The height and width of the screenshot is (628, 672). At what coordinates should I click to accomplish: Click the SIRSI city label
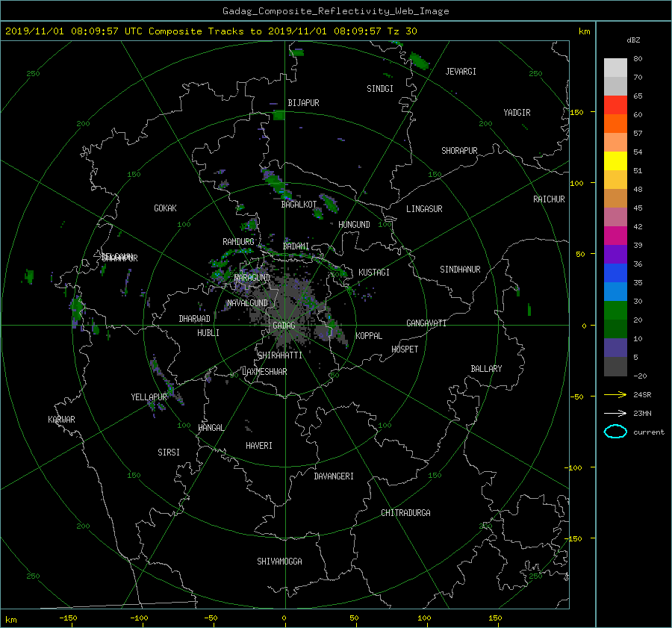point(169,453)
